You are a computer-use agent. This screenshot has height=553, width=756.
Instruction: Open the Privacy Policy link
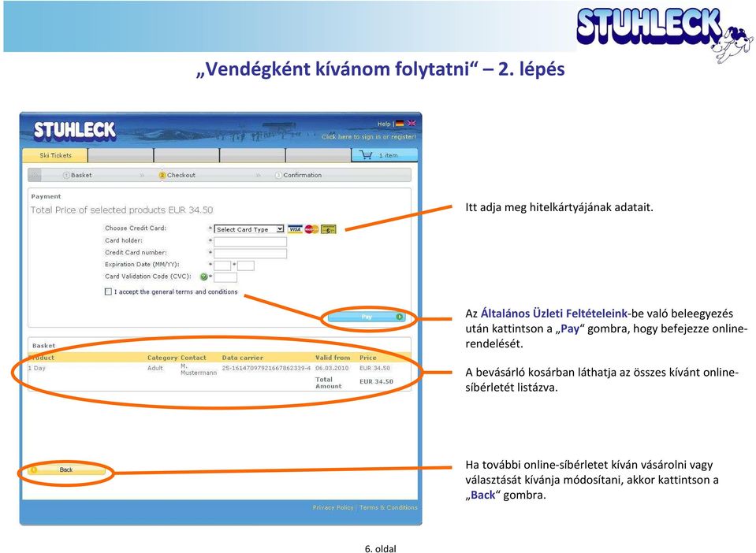tap(333, 507)
